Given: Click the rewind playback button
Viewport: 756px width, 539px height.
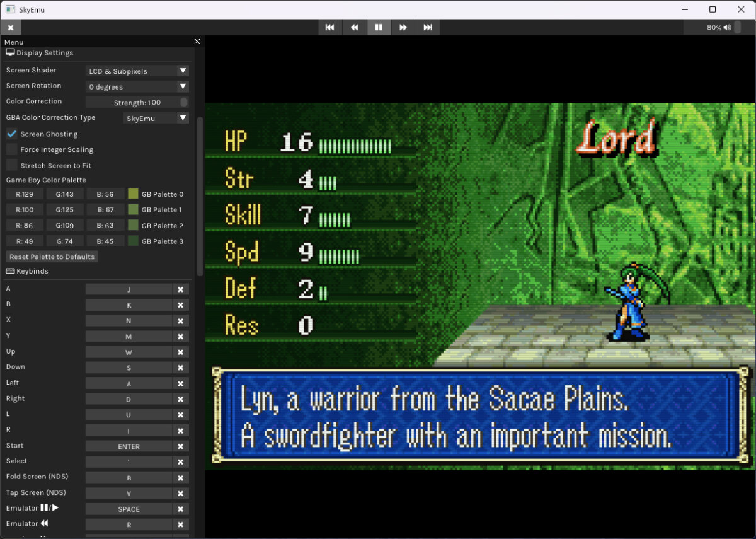Looking at the screenshot, I should (x=354, y=27).
